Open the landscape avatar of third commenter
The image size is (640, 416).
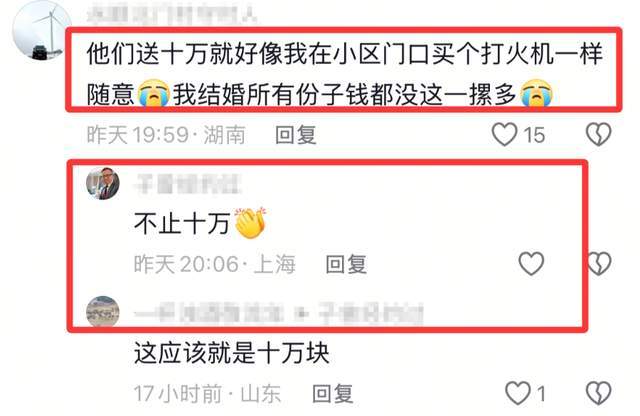[103, 311]
